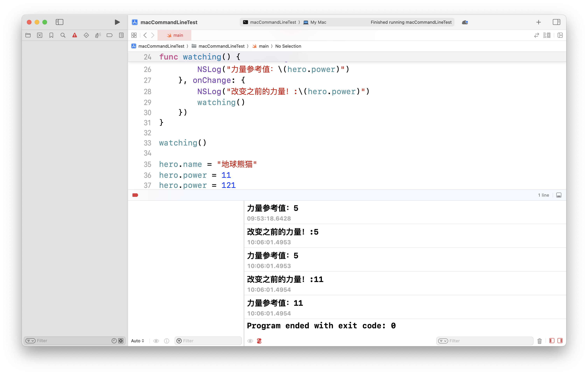Image resolution: width=588 pixels, height=375 pixels.
Task: Open the breakpoint navigator icon
Action: tap(109, 35)
